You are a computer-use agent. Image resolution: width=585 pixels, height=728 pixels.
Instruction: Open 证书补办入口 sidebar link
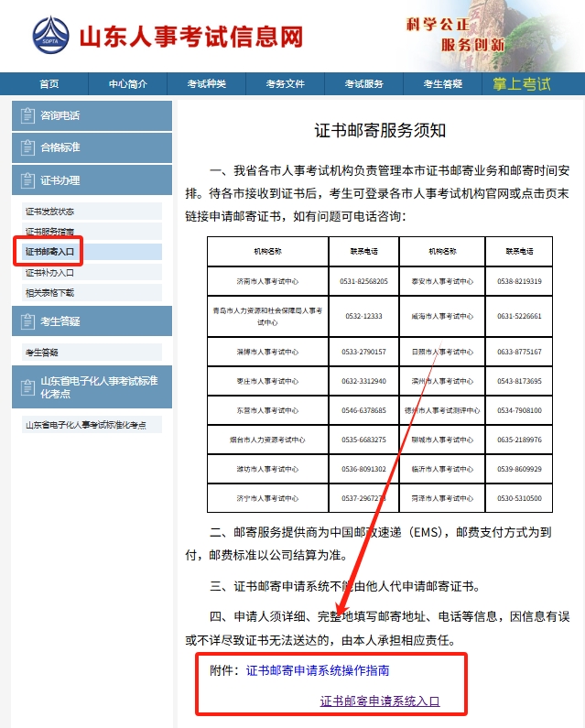tap(50, 273)
